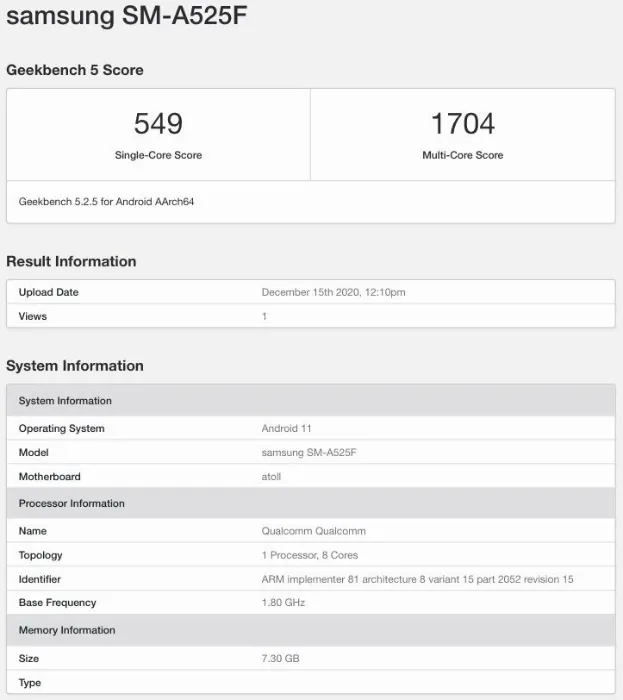Click the Multi-Core Score label

(462, 155)
